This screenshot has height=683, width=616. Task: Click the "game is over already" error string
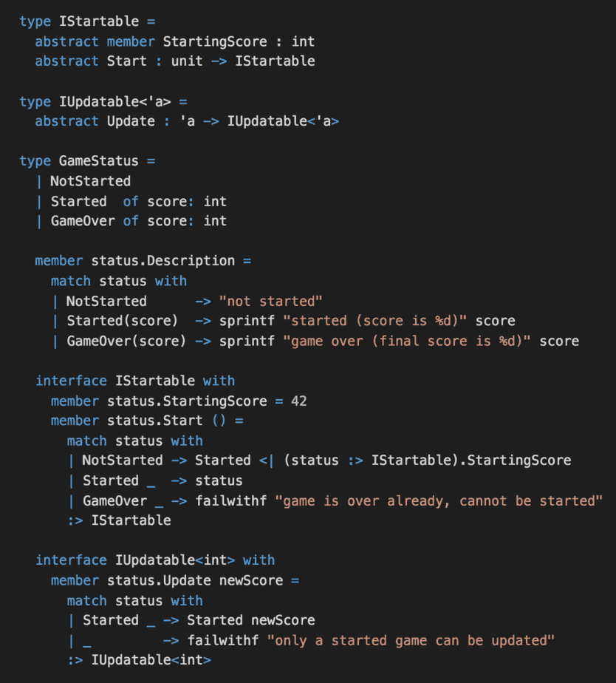(x=439, y=500)
